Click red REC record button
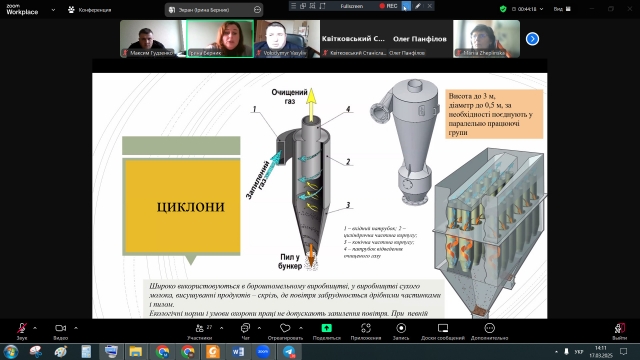The height and width of the screenshot is (360, 640). tap(388, 6)
